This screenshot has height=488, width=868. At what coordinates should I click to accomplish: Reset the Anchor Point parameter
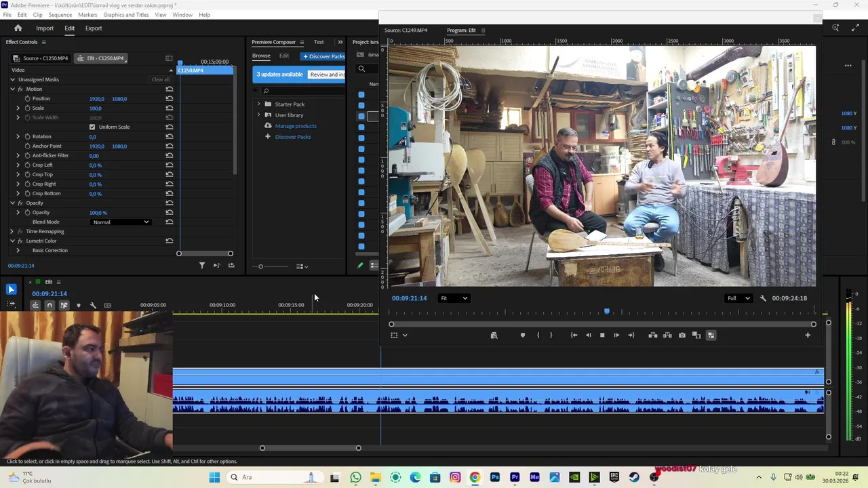(x=169, y=146)
